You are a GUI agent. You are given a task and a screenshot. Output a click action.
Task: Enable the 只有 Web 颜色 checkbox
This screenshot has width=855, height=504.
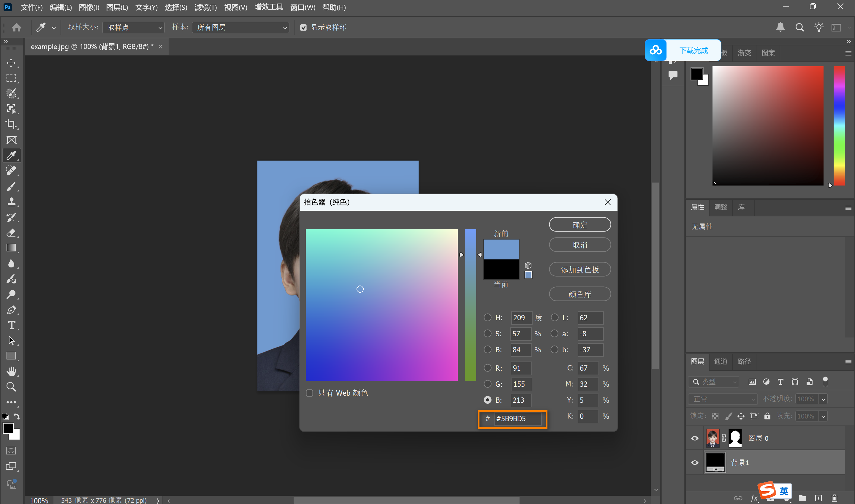pyautogui.click(x=309, y=393)
